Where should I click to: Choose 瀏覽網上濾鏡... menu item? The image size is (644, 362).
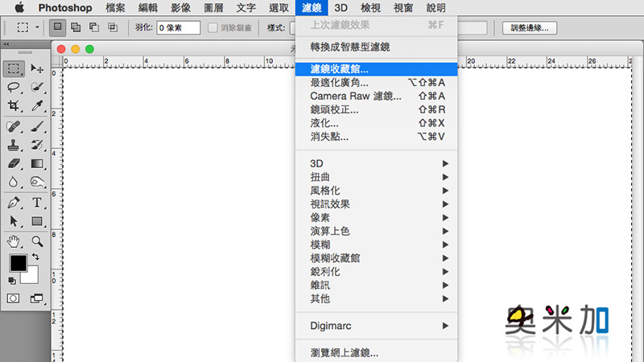pyautogui.click(x=376, y=352)
